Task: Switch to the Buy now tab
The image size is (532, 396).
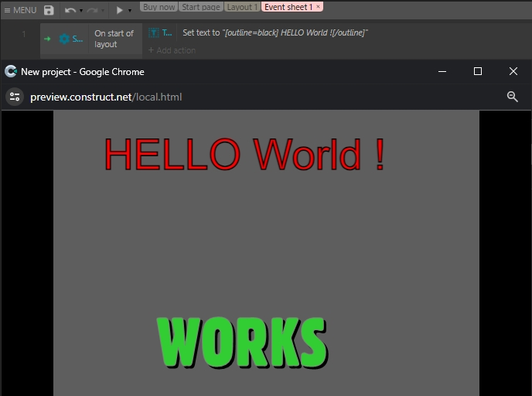Action: tap(159, 7)
